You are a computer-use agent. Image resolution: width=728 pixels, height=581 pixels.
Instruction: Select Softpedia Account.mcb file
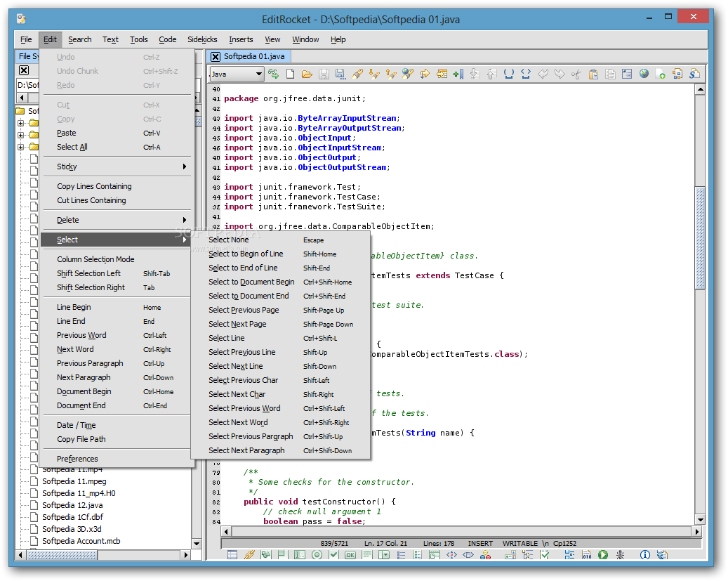[81, 540]
